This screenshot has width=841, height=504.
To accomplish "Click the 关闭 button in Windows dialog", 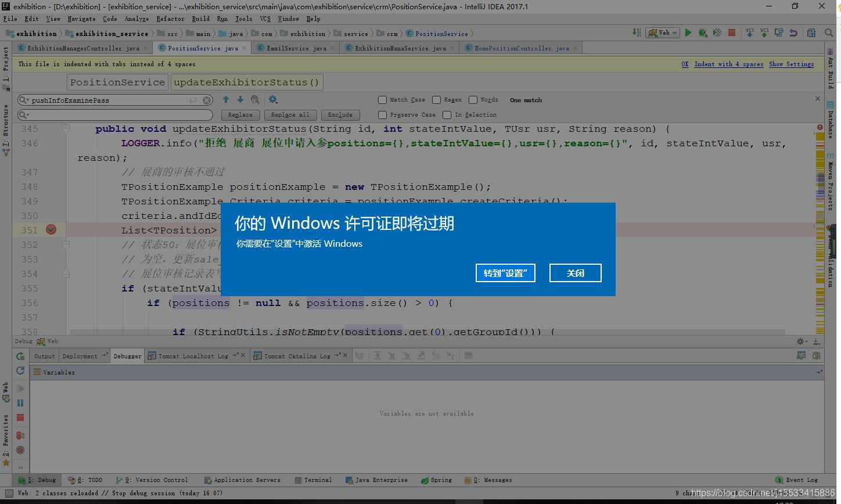I will coord(575,273).
